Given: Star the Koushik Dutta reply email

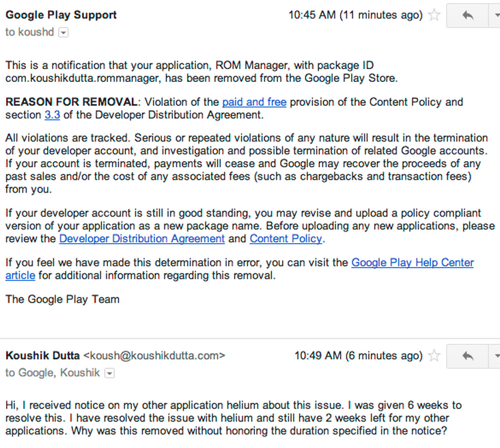Looking at the screenshot, I should (434, 356).
